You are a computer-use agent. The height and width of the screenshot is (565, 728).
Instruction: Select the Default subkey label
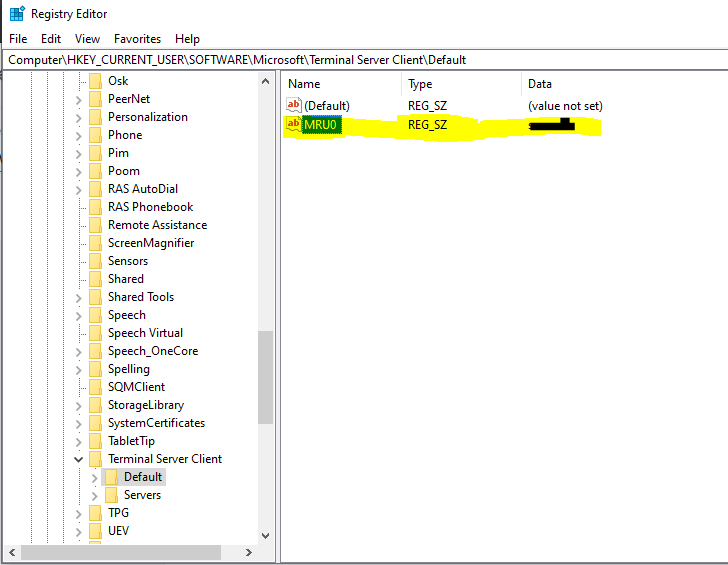[143, 477]
